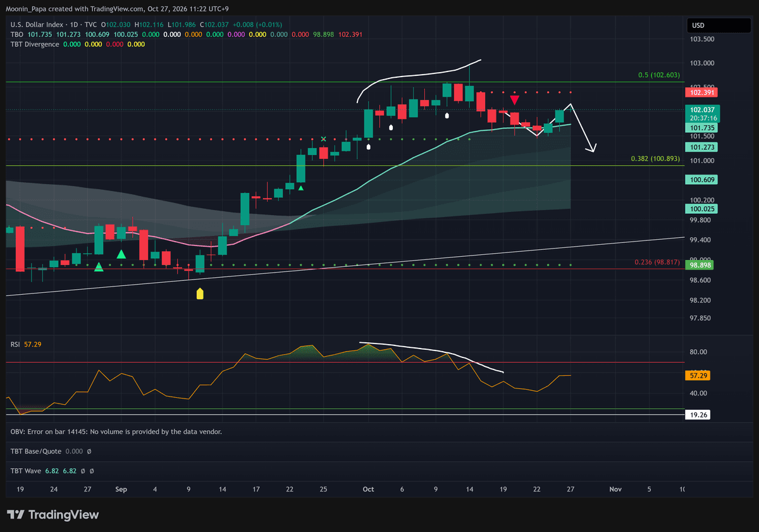Click the OBV error message text

pos(116,431)
